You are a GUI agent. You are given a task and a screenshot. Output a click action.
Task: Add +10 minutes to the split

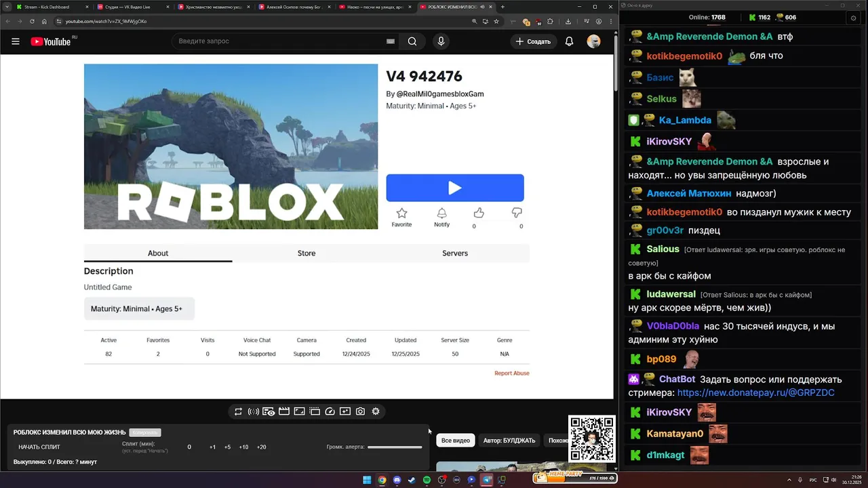[x=243, y=447]
